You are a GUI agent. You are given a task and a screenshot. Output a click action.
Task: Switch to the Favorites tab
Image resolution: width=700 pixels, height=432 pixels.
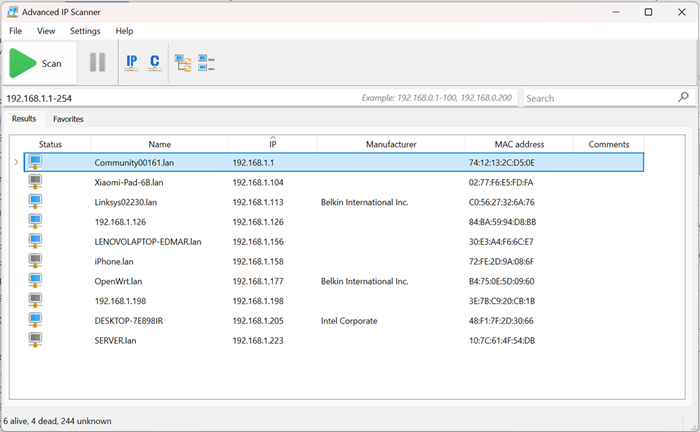tap(68, 119)
